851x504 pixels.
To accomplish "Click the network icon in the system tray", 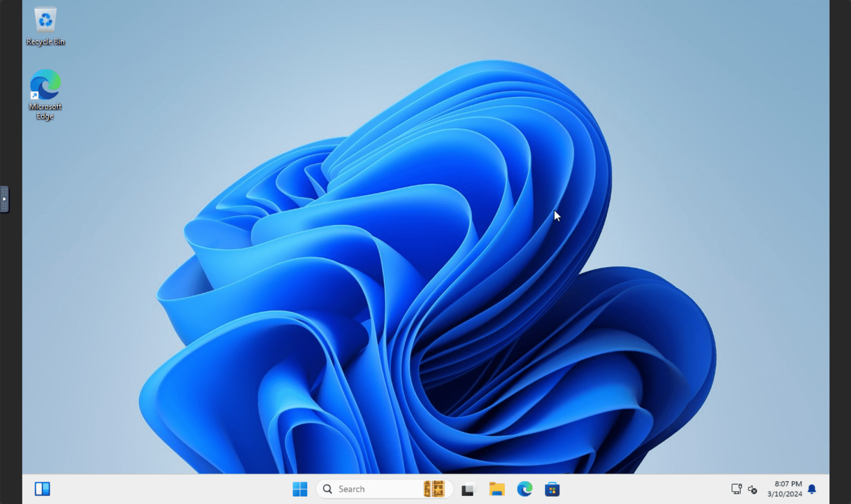I will point(736,489).
